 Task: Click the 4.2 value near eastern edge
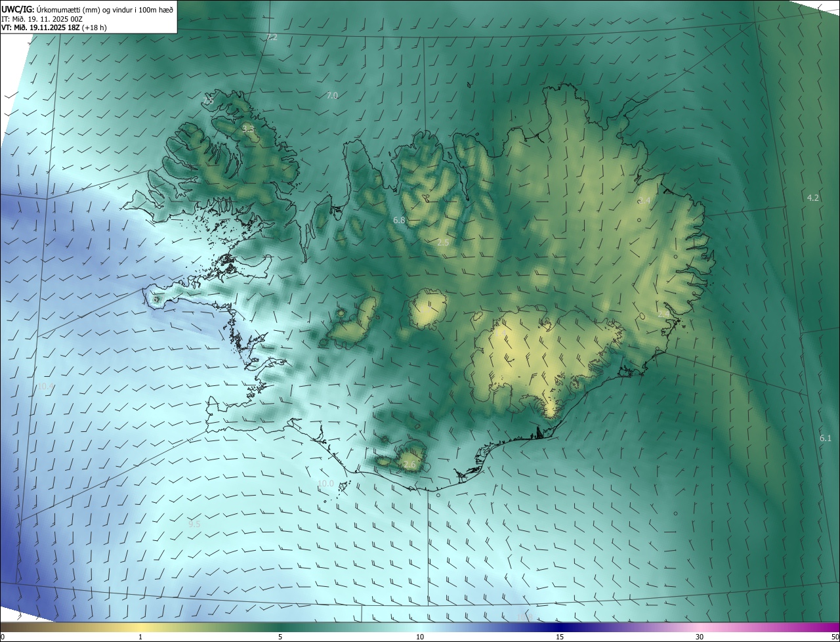tap(813, 198)
